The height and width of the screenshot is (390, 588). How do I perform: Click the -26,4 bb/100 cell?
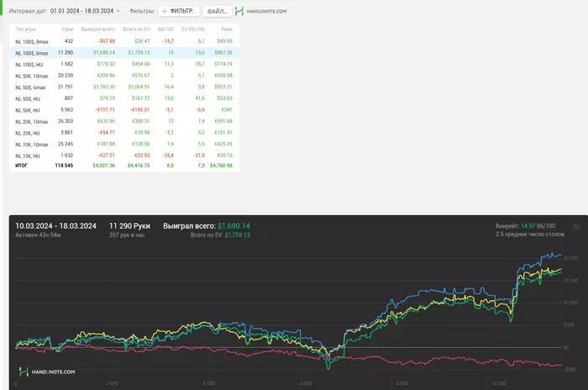click(168, 155)
